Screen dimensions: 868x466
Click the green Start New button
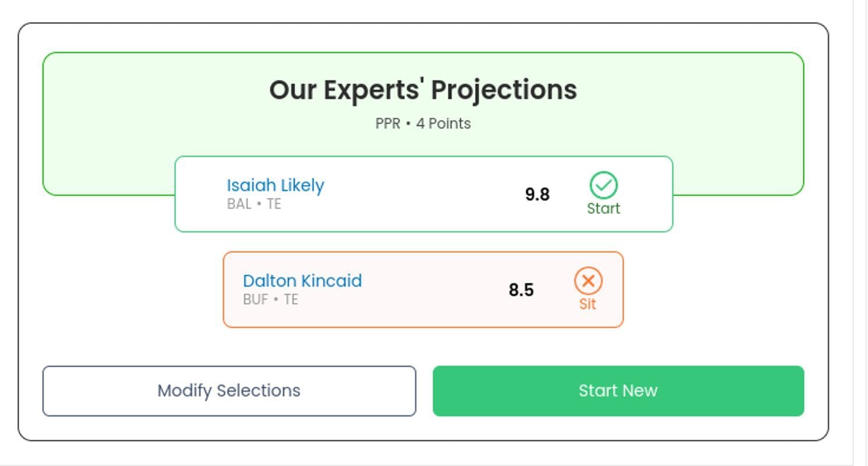[x=618, y=391]
